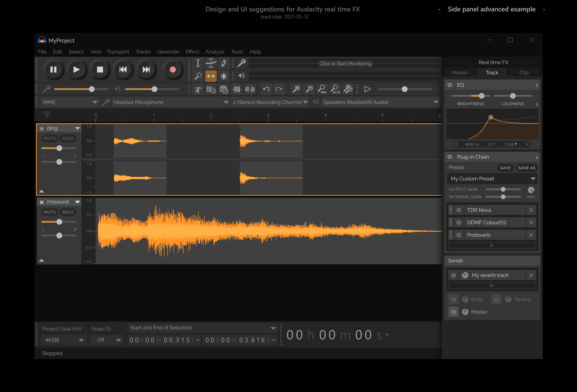The height and width of the screenshot is (392, 577).
Task: Click Trim audio outside selection icon
Action: [237, 89]
